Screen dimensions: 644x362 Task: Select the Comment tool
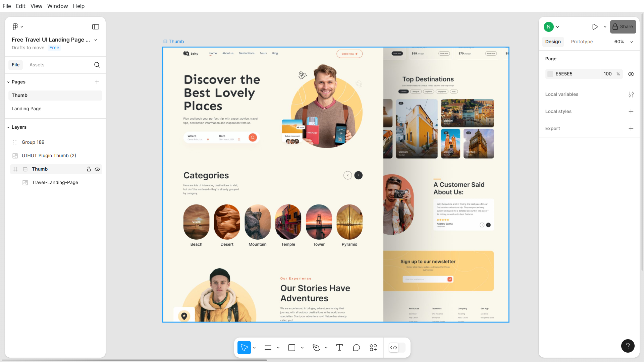356,348
